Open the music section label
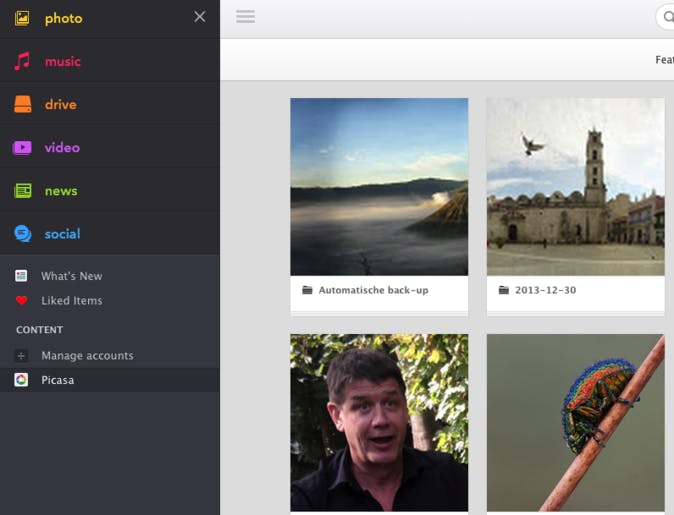 click(x=63, y=61)
